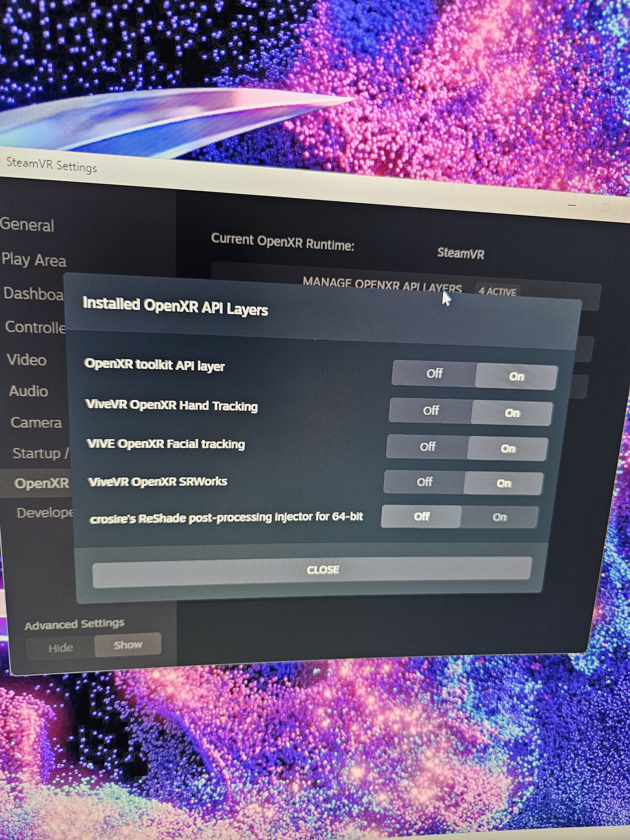Image resolution: width=630 pixels, height=840 pixels.
Task: Open the General settings tab
Action: pyautogui.click(x=27, y=225)
